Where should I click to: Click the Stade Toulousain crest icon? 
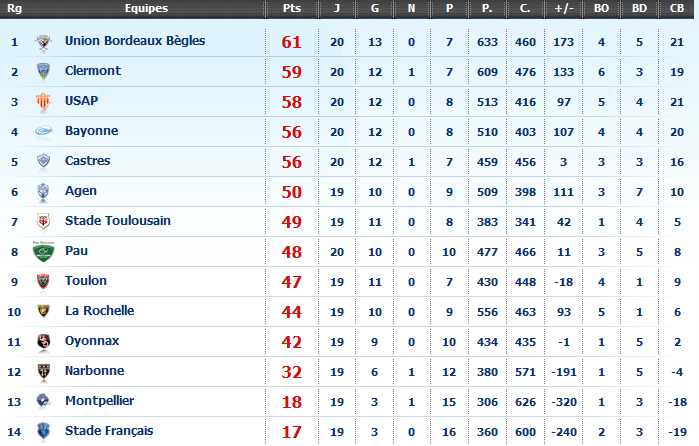[43, 221]
